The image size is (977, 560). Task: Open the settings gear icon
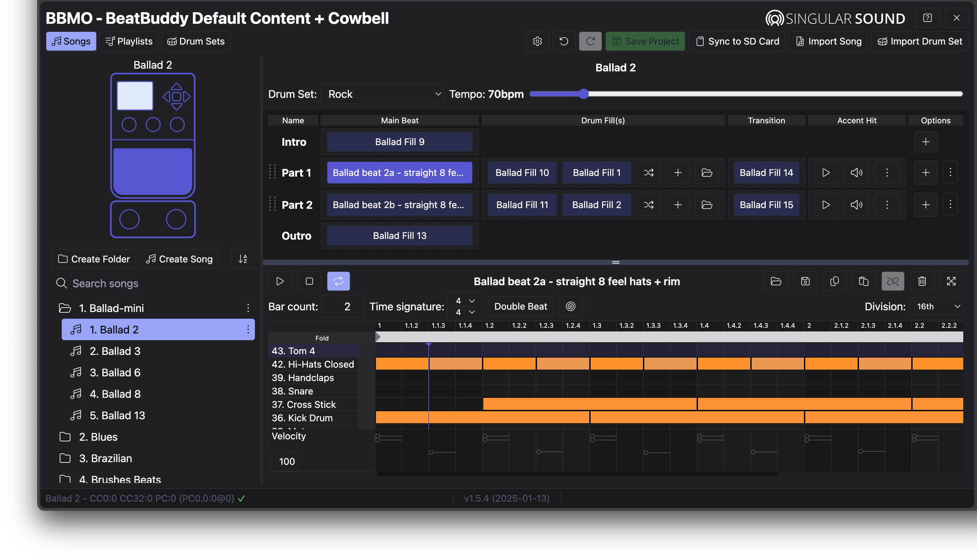tap(537, 41)
